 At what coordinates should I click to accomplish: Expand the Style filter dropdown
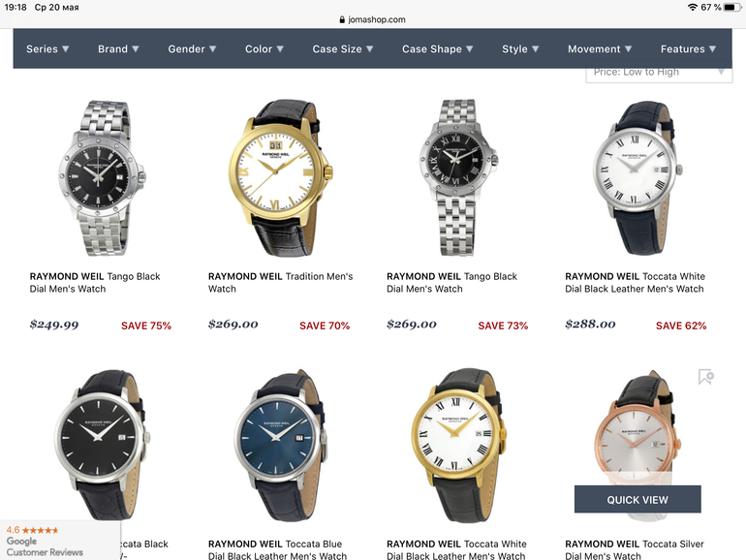pos(520,49)
